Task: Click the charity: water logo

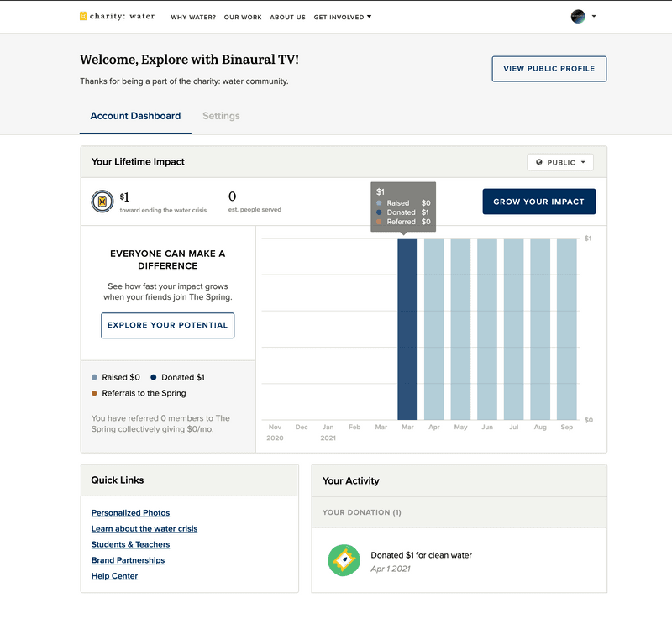Action: click(117, 16)
